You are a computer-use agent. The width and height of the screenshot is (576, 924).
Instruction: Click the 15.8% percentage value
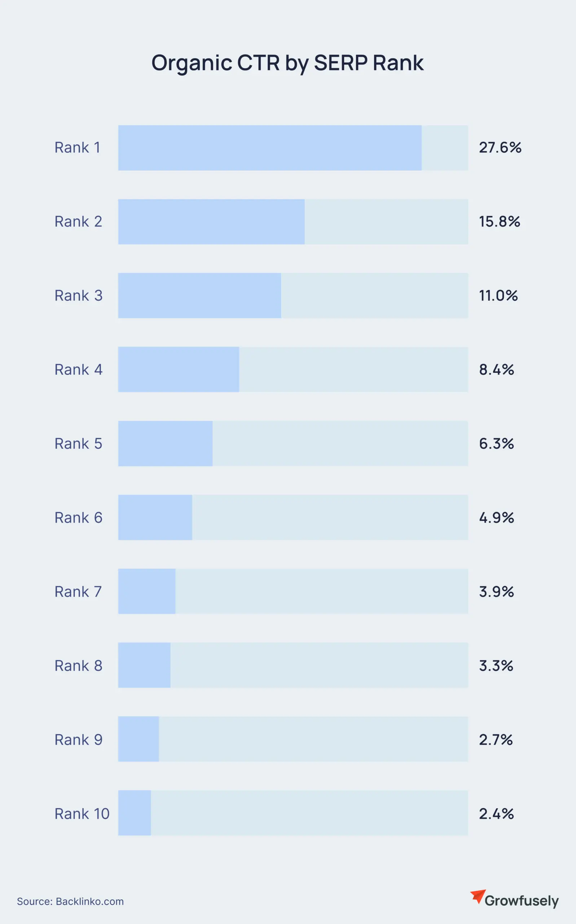click(x=500, y=222)
